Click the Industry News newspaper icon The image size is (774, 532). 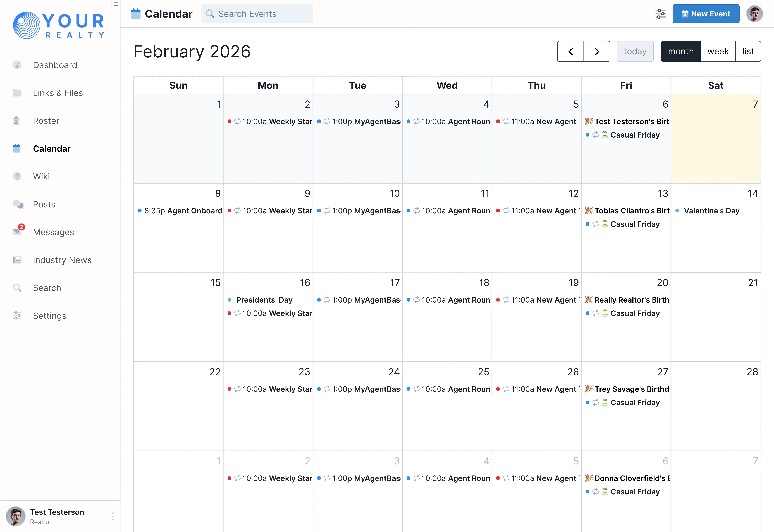(x=17, y=260)
